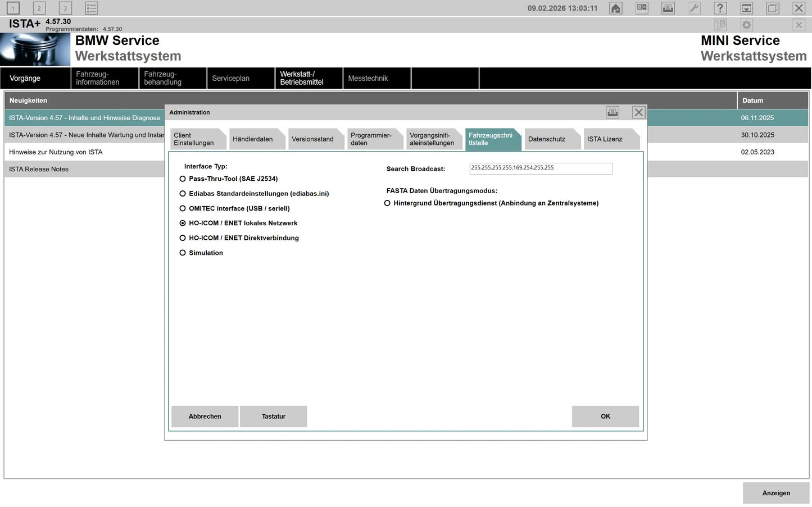Image resolution: width=812 pixels, height=507 pixels.
Task: Enable Hintergrund Übertragungsdienst option
Action: (387, 203)
